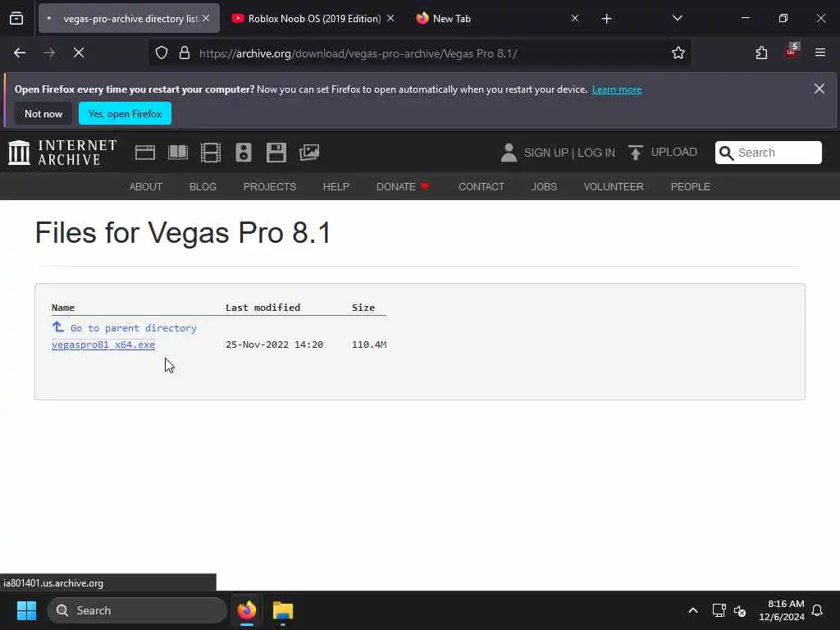The height and width of the screenshot is (630, 840).
Task: Click LOG IN link
Action: pyautogui.click(x=596, y=153)
